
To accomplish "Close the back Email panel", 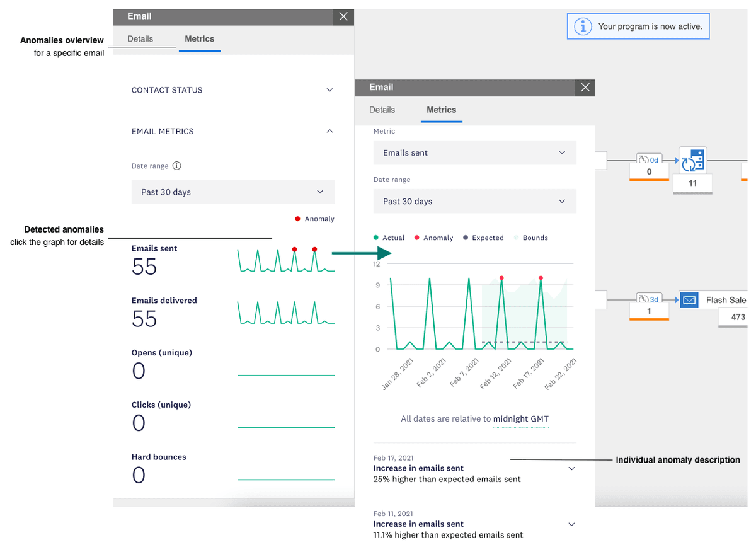I will [343, 16].
